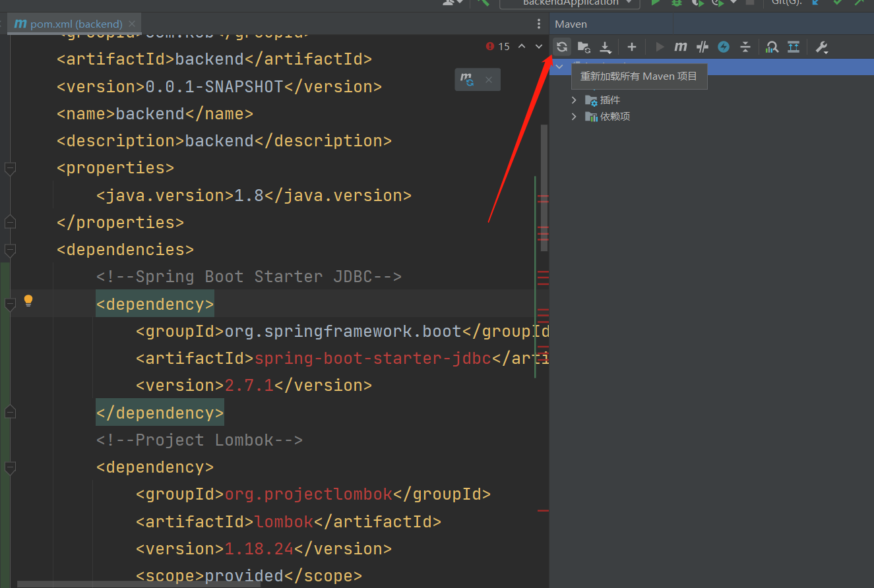
Task: Open editor tab options three-dot menu
Action: (540, 24)
